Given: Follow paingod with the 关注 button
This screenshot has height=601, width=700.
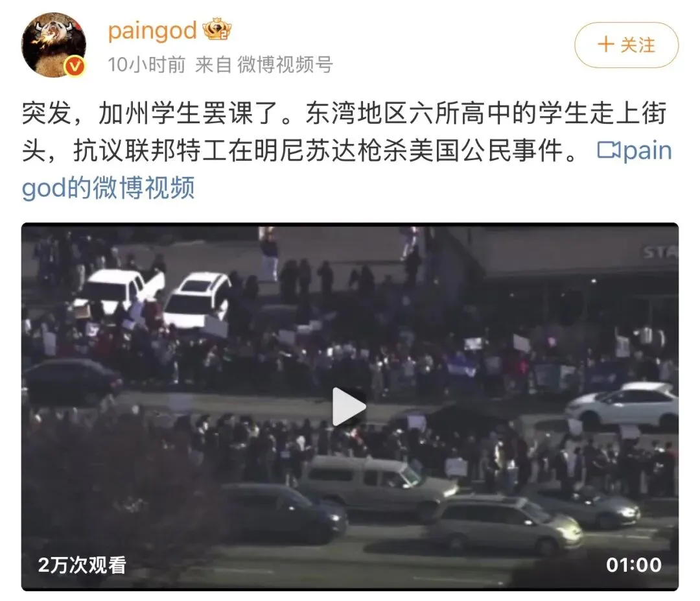Looking at the screenshot, I should point(626,45).
